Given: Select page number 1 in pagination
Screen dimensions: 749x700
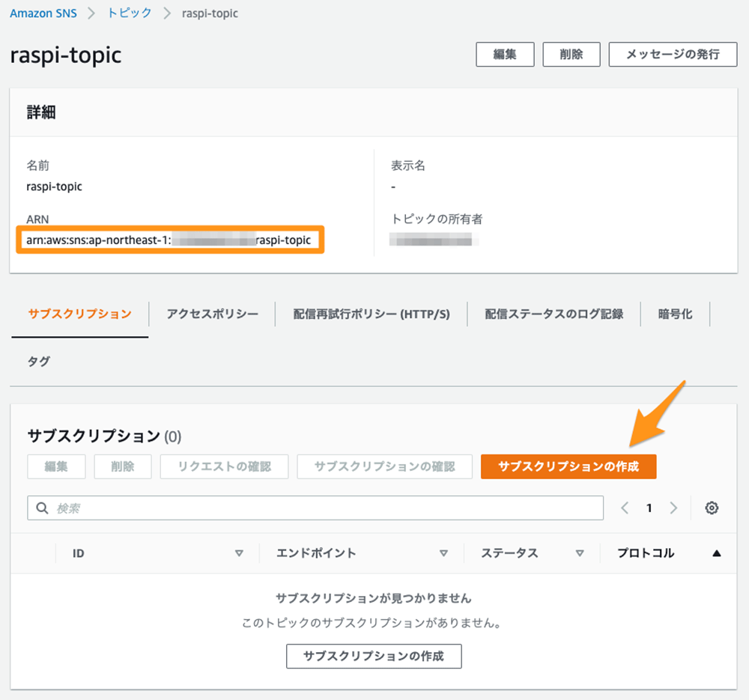Looking at the screenshot, I should pyautogui.click(x=649, y=508).
